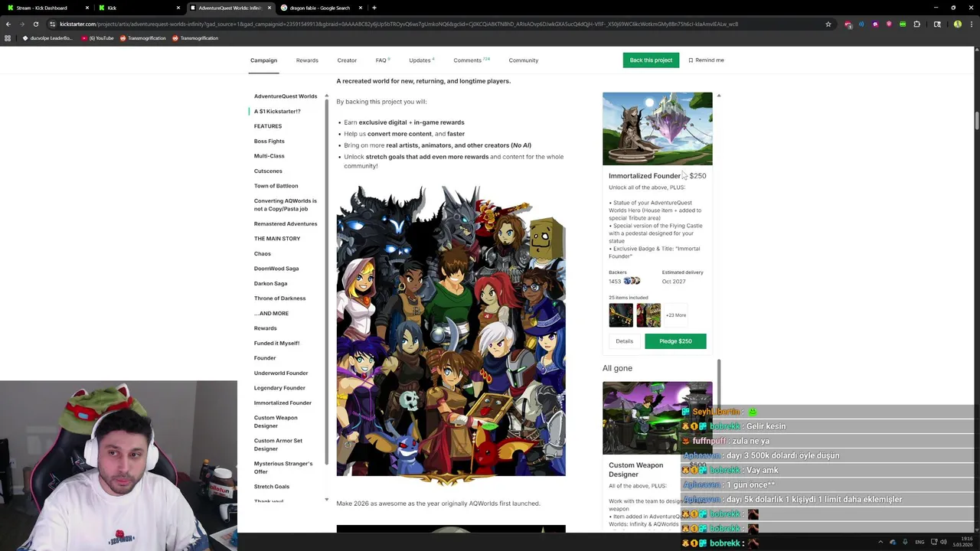
Task: Open the Community tab
Action: click(524, 60)
